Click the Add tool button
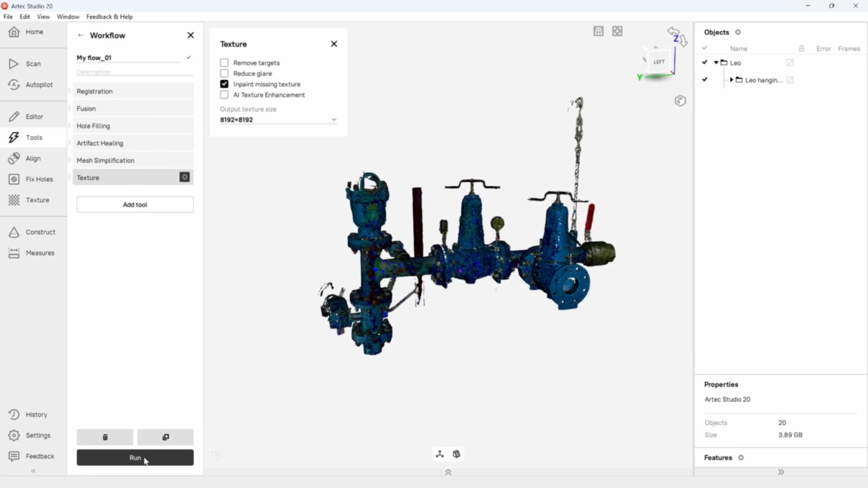 pyautogui.click(x=135, y=205)
